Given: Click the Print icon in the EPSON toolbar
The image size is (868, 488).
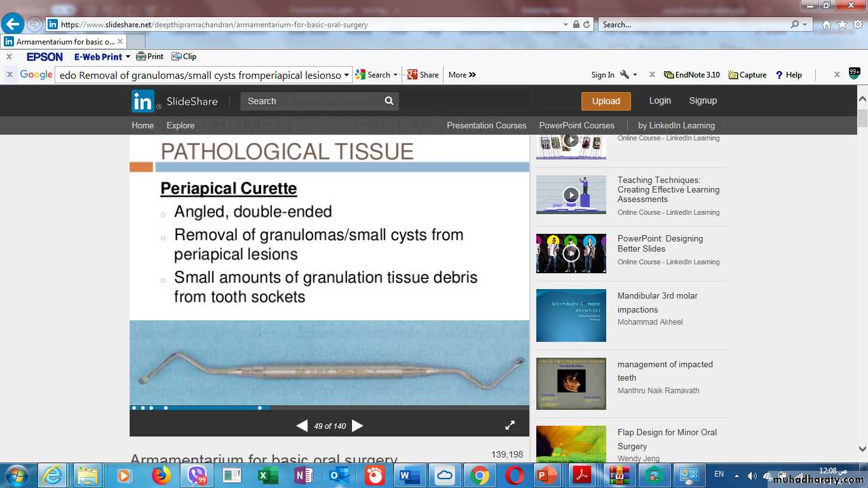Looking at the screenshot, I should click(150, 57).
